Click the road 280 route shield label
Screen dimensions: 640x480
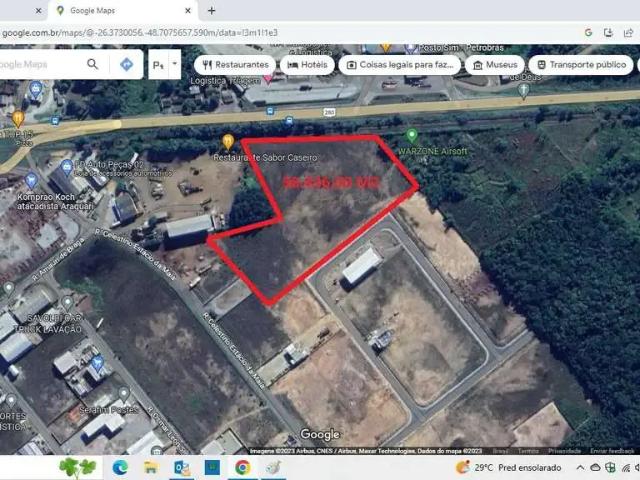[329, 112]
